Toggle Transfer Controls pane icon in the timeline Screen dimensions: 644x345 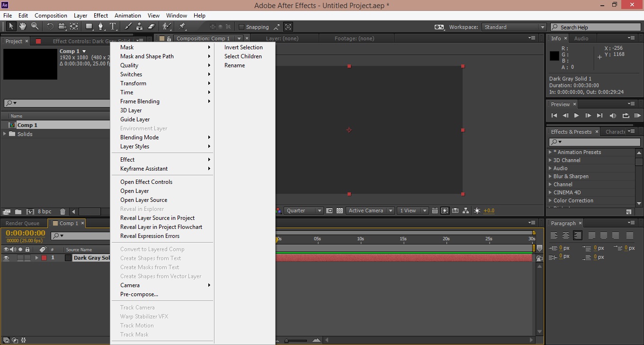[15, 340]
